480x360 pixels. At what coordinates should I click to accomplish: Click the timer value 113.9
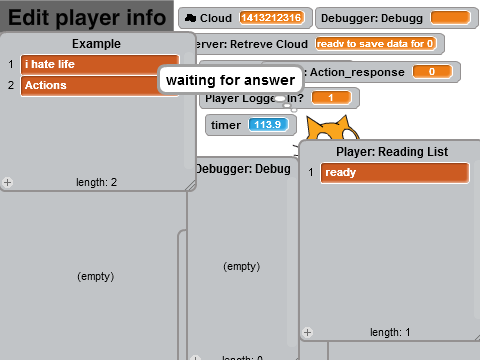pyautogui.click(x=268, y=125)
